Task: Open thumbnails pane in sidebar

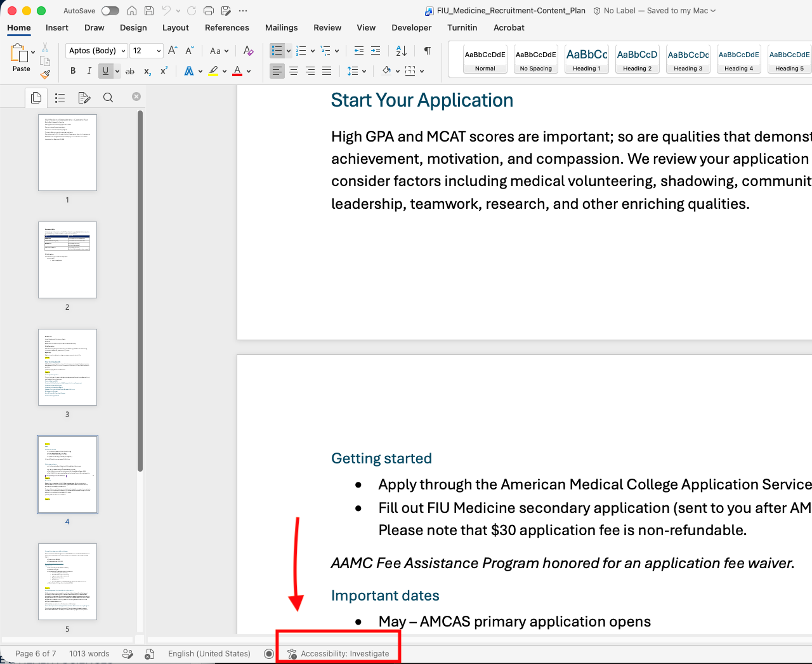Action: pyautogui.click(x=36, y=98)
